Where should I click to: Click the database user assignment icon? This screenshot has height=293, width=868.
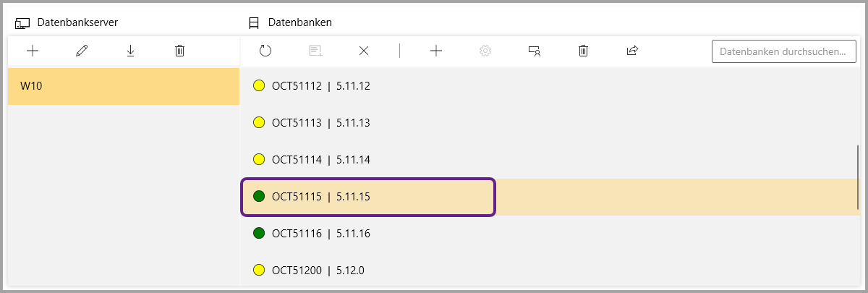535,51
